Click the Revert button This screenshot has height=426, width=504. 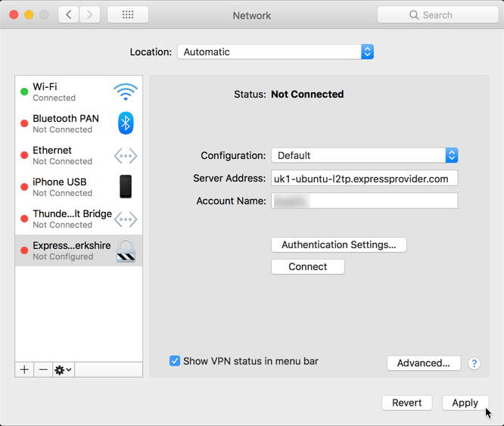(x=407, y=403)
